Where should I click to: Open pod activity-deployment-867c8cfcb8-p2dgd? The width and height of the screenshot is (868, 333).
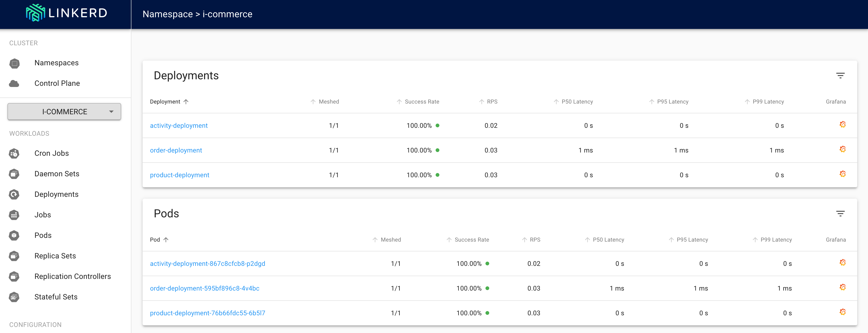tap(207, 264)
